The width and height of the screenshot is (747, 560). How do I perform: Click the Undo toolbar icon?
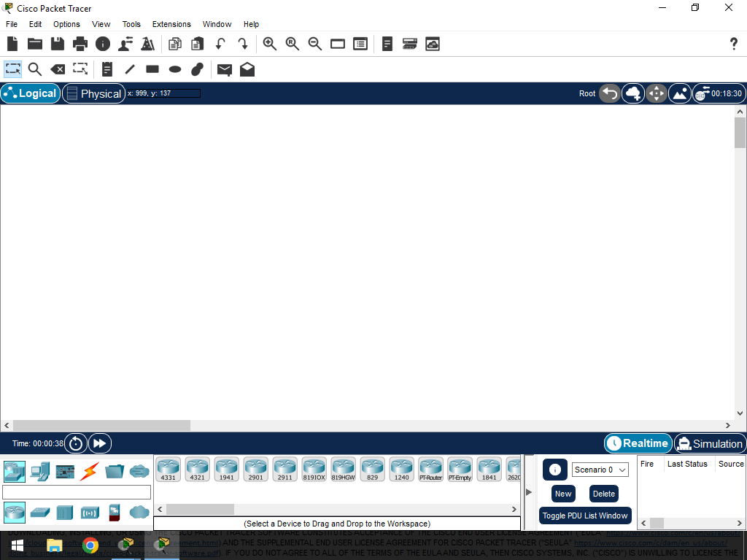point(220,44)
